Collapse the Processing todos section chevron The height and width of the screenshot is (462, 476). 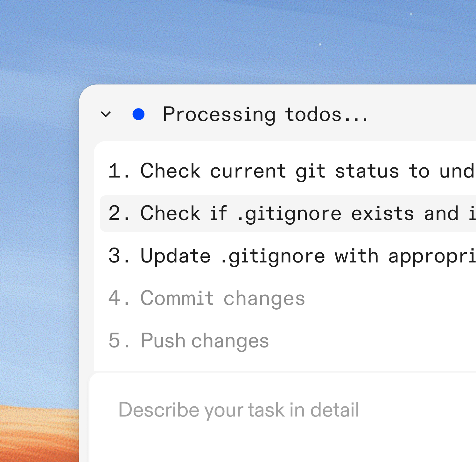tap(106, 114)
